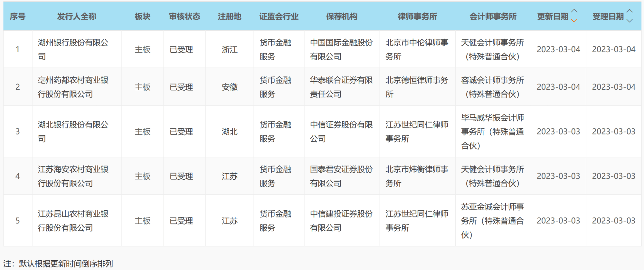Click 受理日期 2023-03-03 in row 5
The height and width of the screenshot is (270, 644).
(x=614, y=221)
